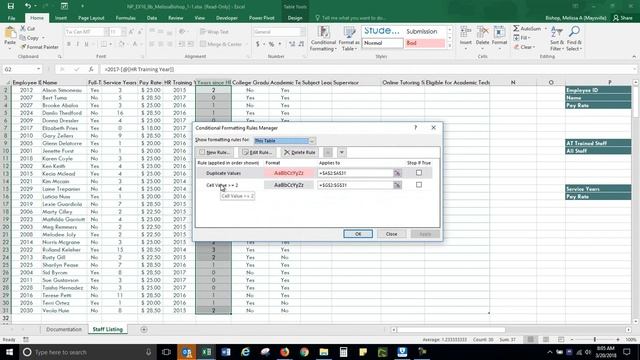Select the Bad cell style
The height and width of the screenshot is (360, 640).
click(424, 43)
